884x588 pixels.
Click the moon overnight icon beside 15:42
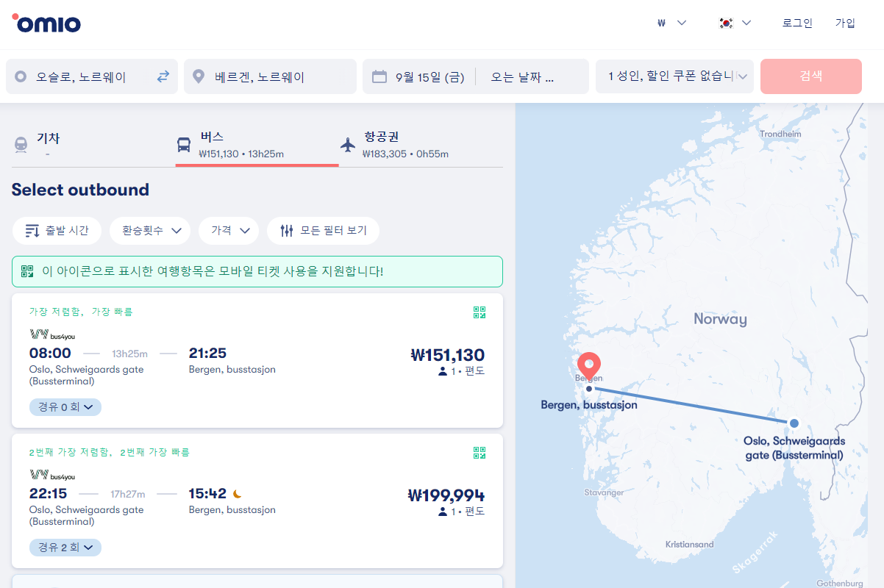click(237, 493)
